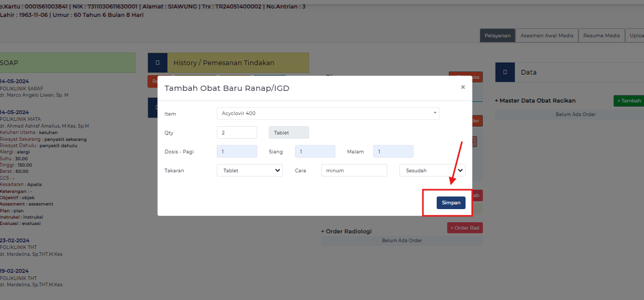Click the disabled Tablet unit box

[x=289, y=133]
